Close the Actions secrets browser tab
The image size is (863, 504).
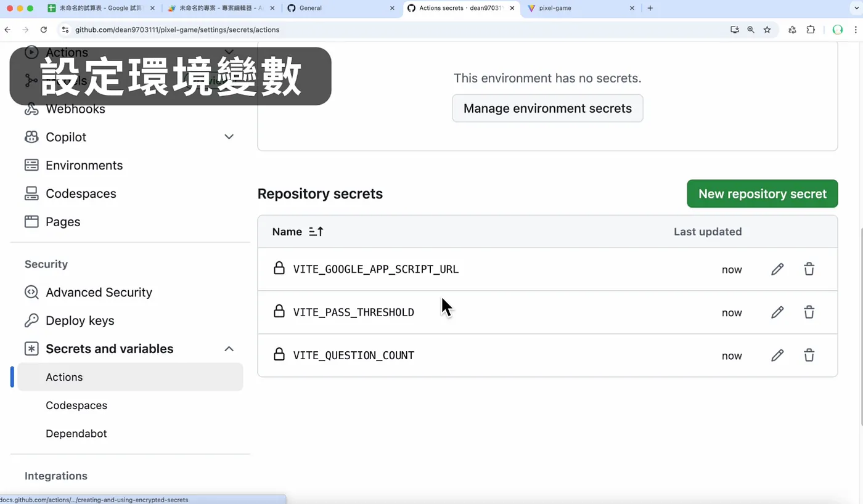(x=512, y=8)
